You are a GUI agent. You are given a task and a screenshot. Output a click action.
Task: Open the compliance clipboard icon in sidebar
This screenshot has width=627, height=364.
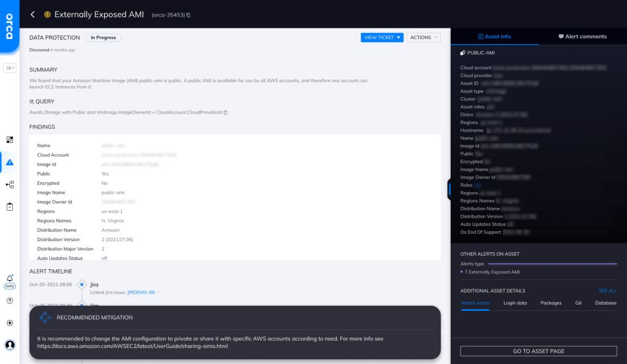[x=10, y=207]
